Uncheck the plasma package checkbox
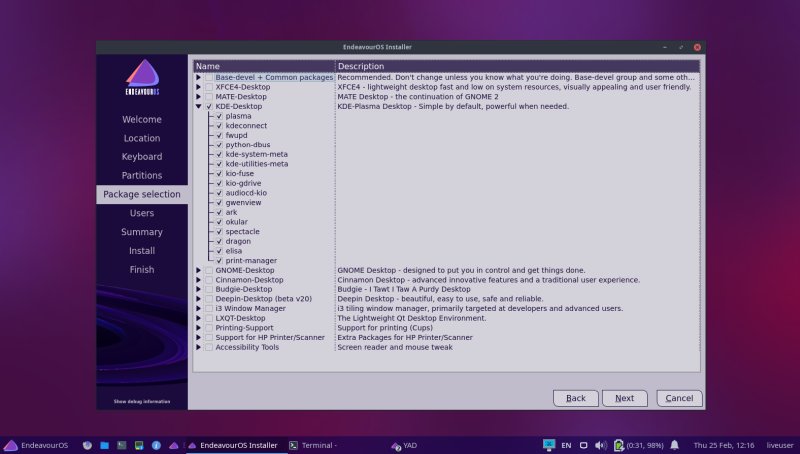 pos(219,116)
